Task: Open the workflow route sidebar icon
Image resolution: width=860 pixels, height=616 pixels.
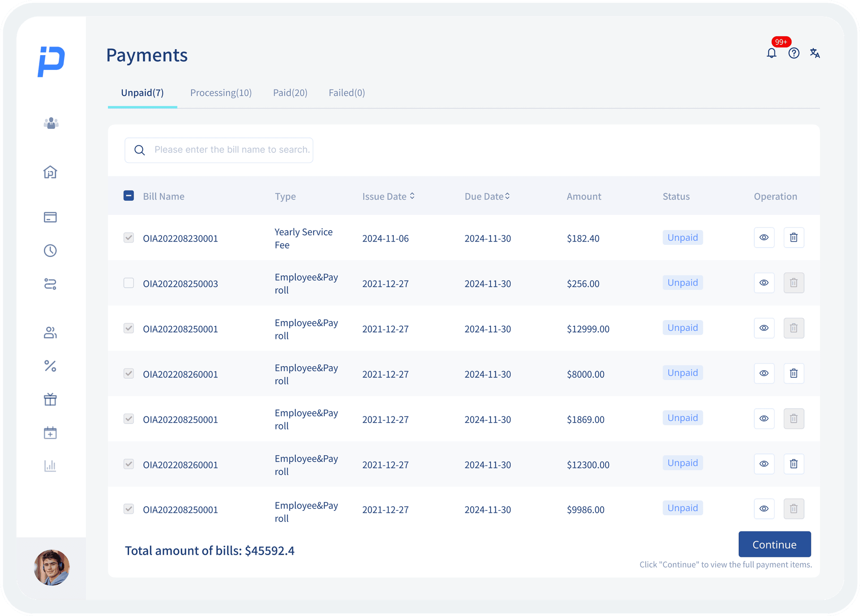Action: tap(50, 284)
